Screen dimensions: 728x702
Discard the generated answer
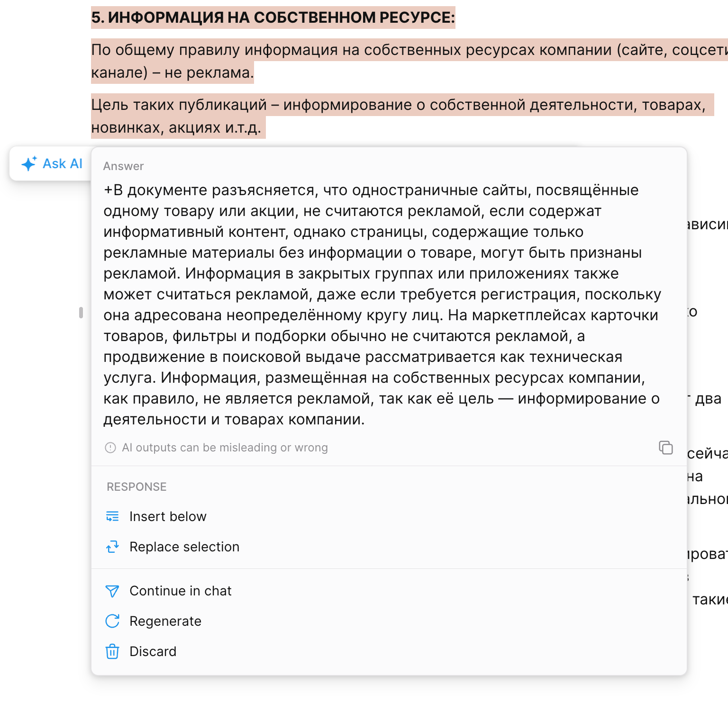coord(153,651)
